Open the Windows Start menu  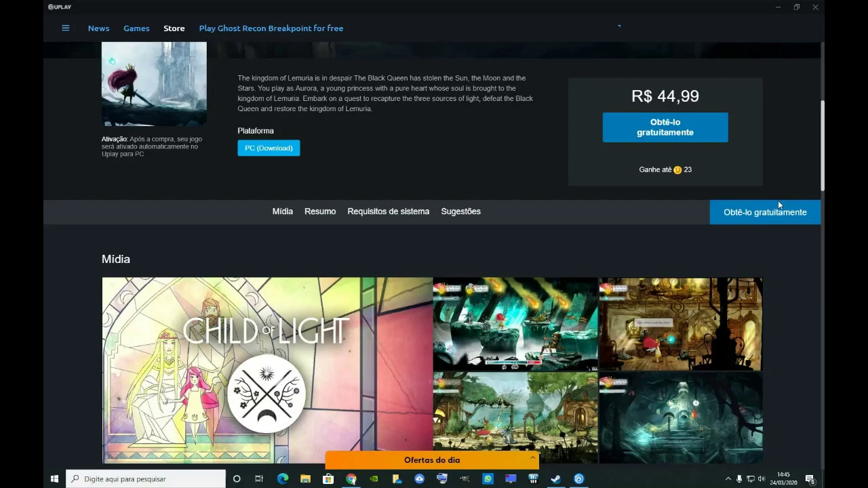[x=54, y=479]
